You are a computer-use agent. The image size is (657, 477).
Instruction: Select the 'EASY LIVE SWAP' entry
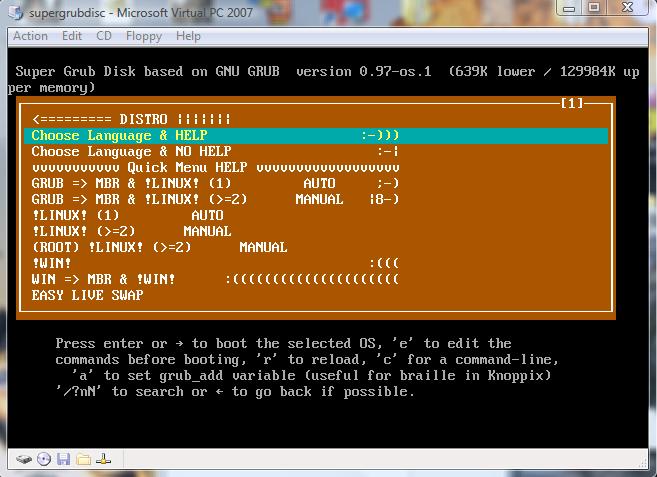click(316, 295)
